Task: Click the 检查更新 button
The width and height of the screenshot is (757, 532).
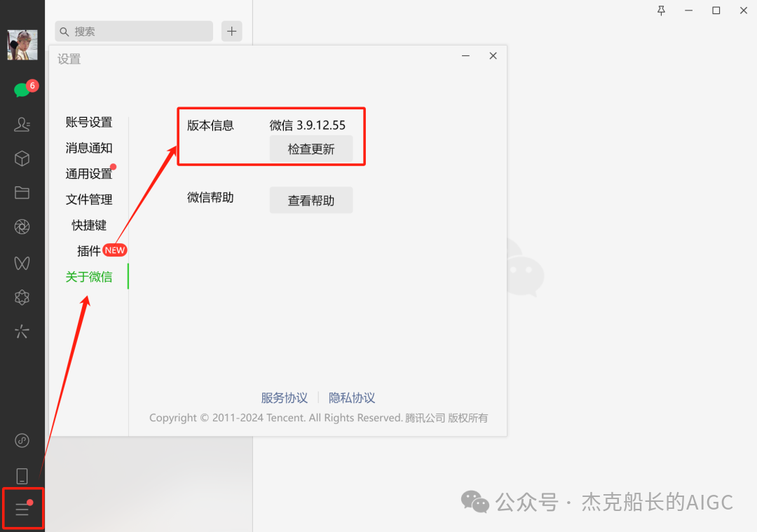Action: point(311,149)
